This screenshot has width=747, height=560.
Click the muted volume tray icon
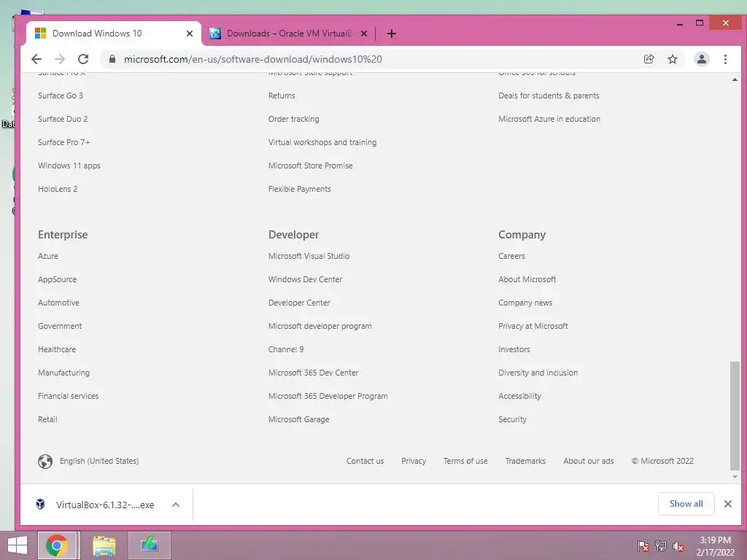[678, 545]
